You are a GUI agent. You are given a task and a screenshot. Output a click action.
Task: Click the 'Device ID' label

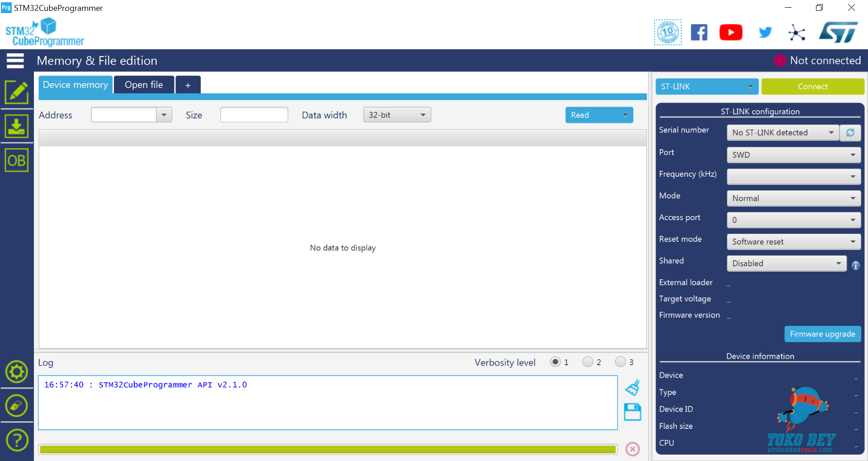click(676, 409)
